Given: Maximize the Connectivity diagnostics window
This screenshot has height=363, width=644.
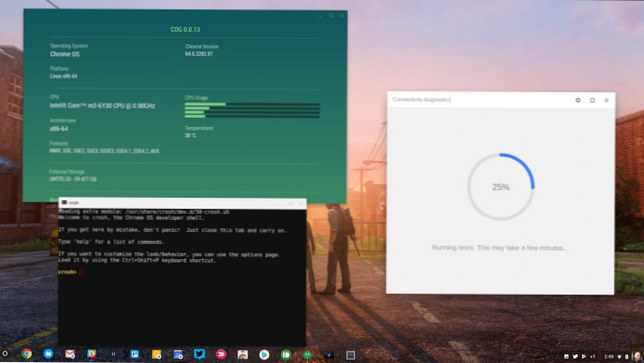Looking at the screenshot, I should pos(592,100).
